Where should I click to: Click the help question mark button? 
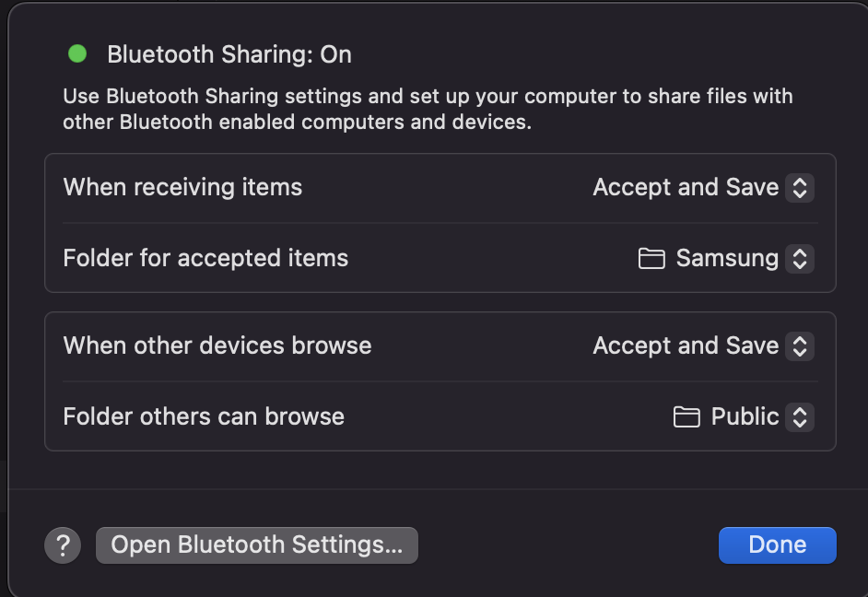tap(63, 545)
